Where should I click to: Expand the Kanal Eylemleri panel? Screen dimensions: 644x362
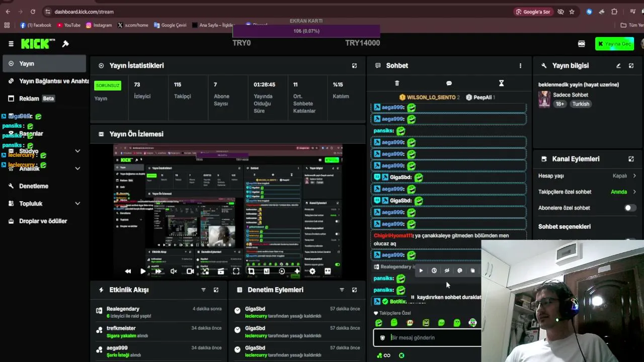(x=631, y=159)
